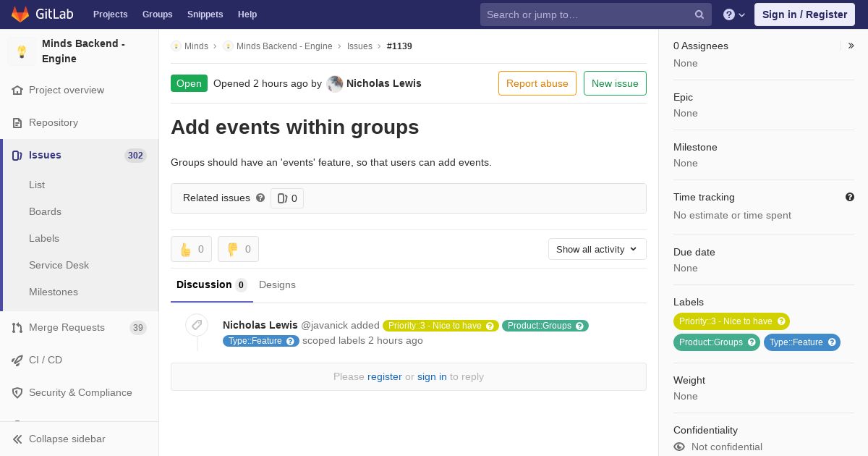
Task: Click the Project overview home icon
Action: click(x=17, y=90)
